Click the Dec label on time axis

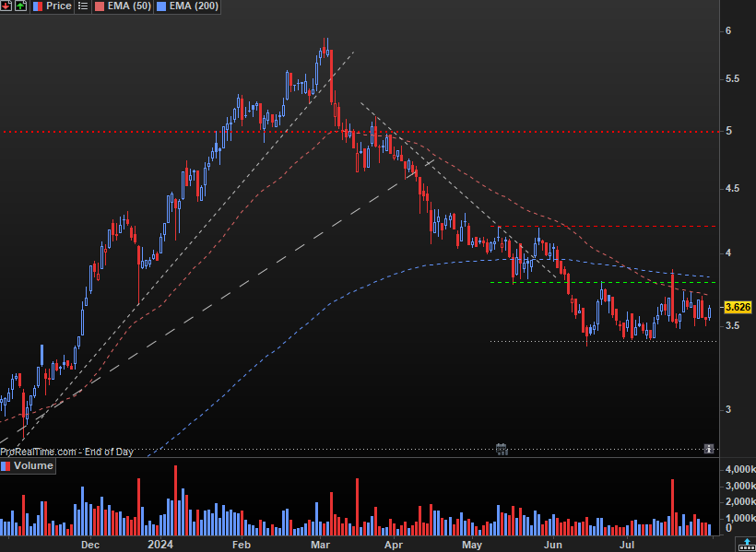90,545
